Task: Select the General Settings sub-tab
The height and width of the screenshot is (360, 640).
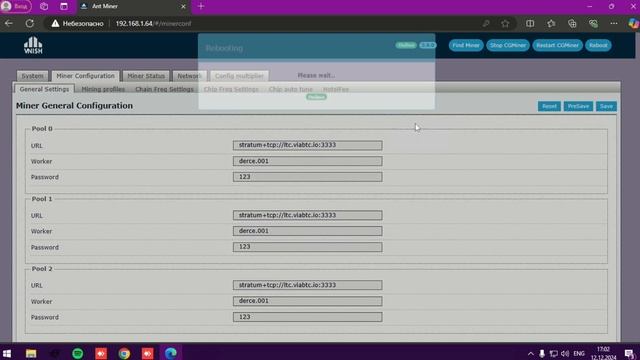Action: 44,89
